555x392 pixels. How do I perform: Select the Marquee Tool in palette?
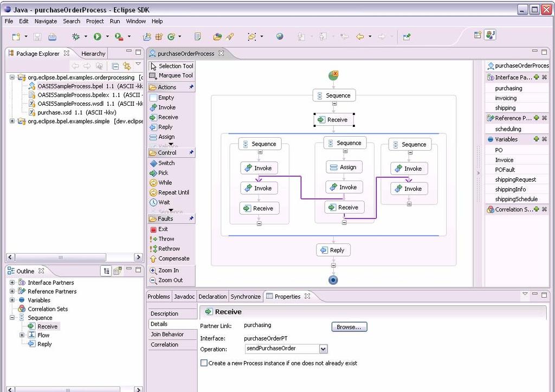[171, 75]
